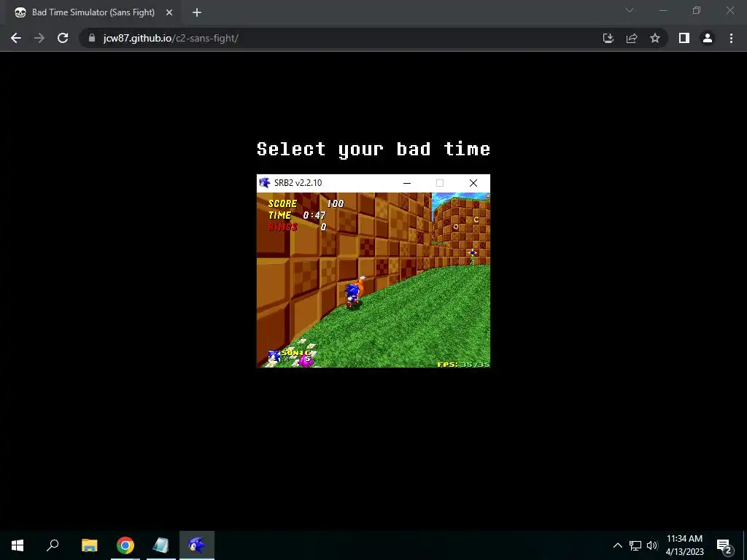This screenshot has width=747, height=560.
Task: Install the app using the address bar install icon
Action: pos(608,38)
